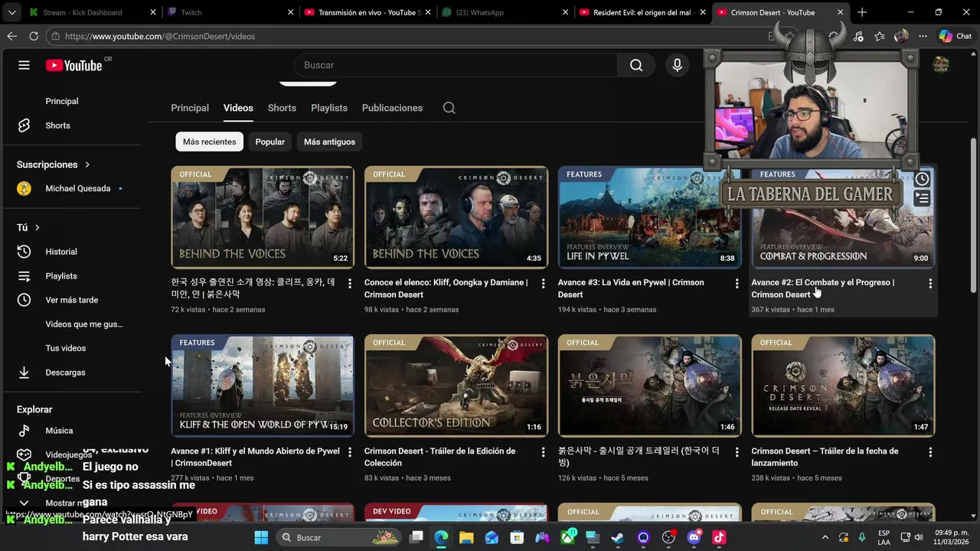This screenshot has width=980, height=551.
Task: Open options for Korean voice cast video
Action: pyautogui.click(x=350, y=283)
